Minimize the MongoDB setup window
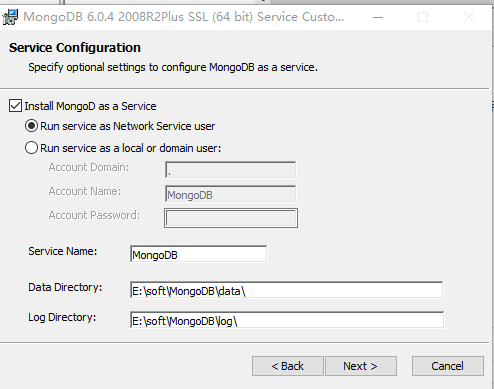Image resolution: width=494 pixels, height=389 pixels. click(x=378, y=17)
